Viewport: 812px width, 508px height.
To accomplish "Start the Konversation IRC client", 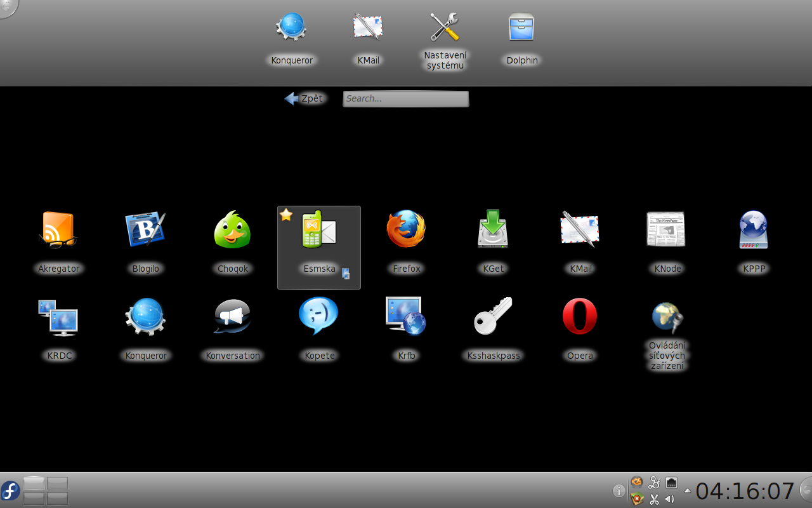I will click(232, 316).
